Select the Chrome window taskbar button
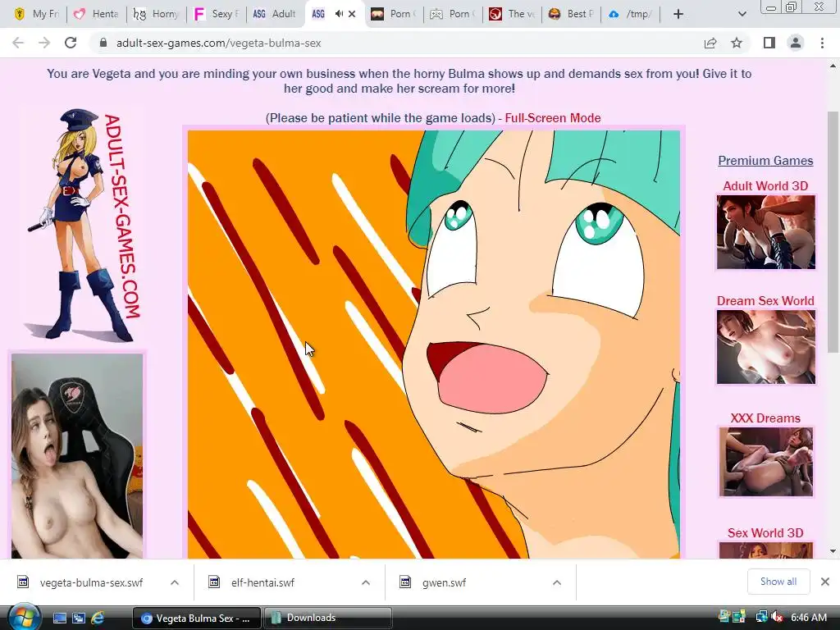Screen dimensions: 840x630 point(196,619)
